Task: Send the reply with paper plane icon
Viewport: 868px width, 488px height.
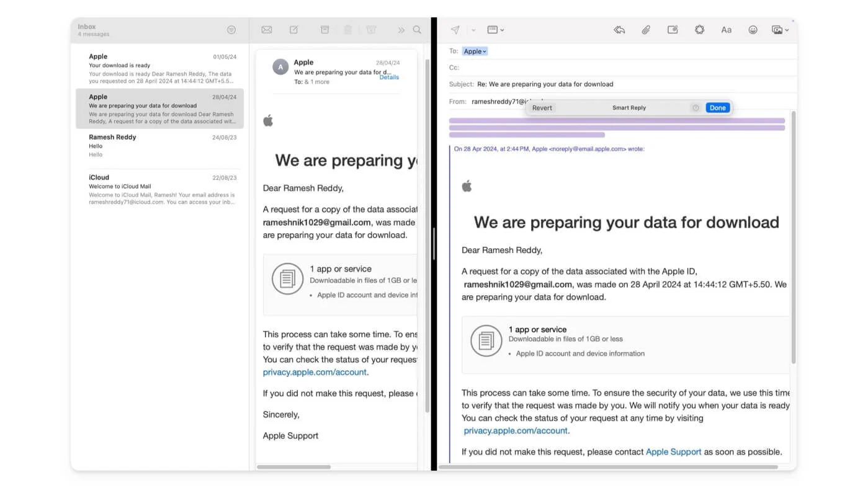Action: pos(455,30)
